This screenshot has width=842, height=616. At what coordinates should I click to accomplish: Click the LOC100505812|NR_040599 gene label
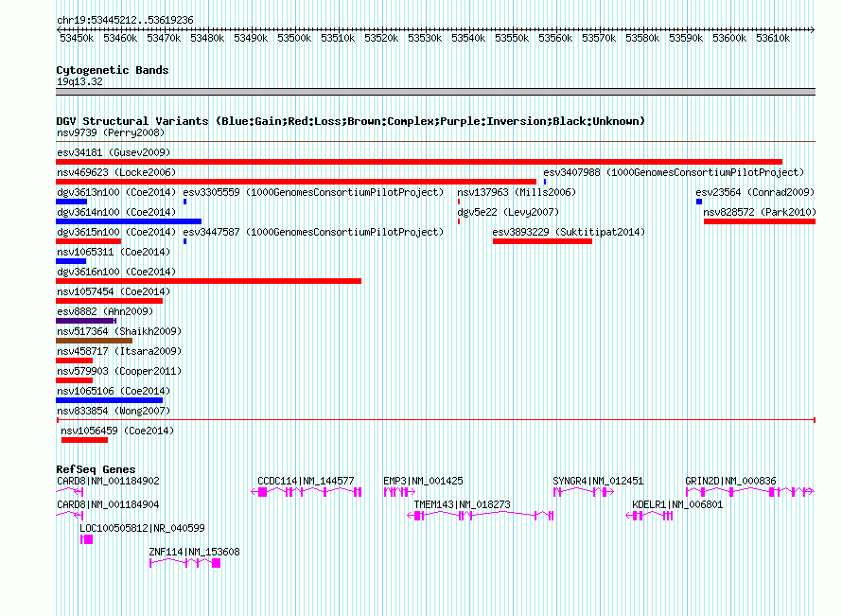pyautogui.click(x=142, y=528)
